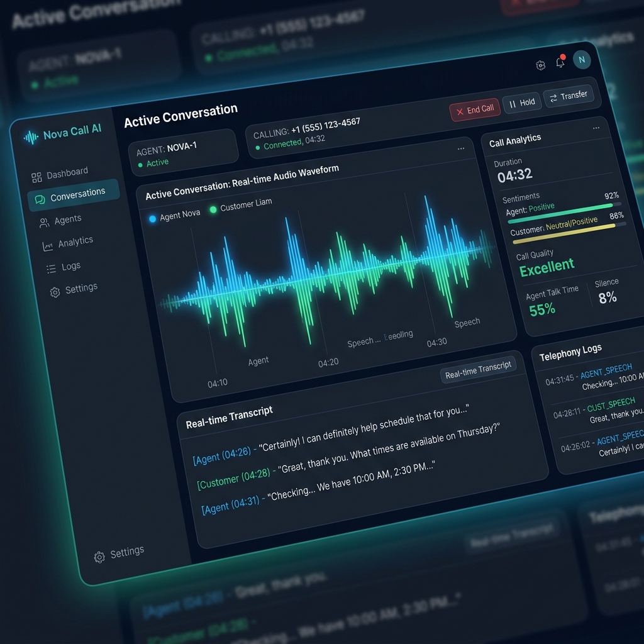The image size is (644, 644).
Task: Click the 04:31:45 AGENT_SPEECH log entry
Action: [594, 378]
